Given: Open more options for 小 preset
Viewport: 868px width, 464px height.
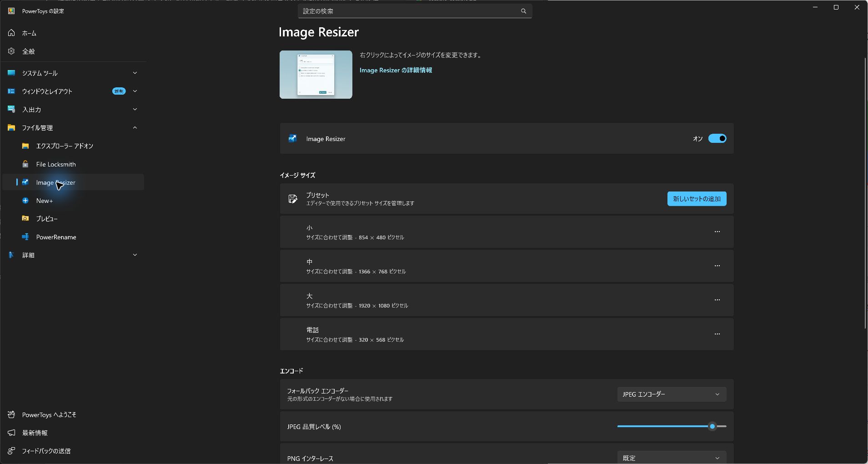Looking at the screenshot, I should [x=717, y=232].
